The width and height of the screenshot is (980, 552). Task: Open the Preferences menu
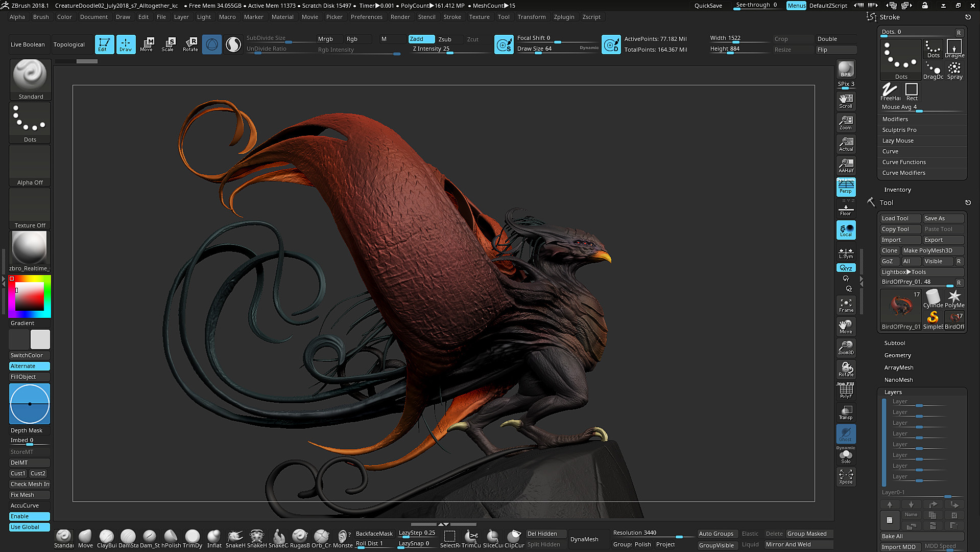click(x=366, y=17)
